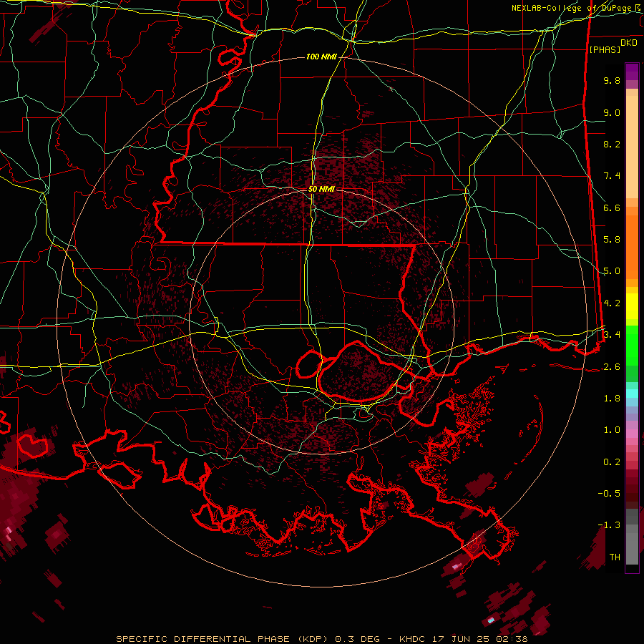Click the 8.2 value on the scale
644x644 pixels.
[612, 144]
